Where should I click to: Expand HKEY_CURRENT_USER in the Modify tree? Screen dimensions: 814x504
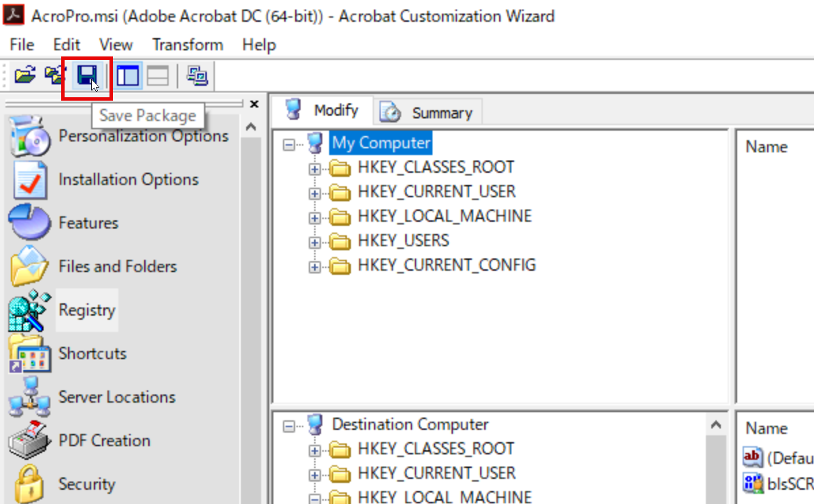tap(314, 192)
